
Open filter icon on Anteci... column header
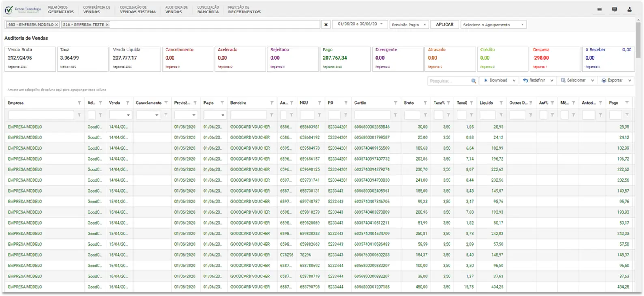tap(601, 103)
